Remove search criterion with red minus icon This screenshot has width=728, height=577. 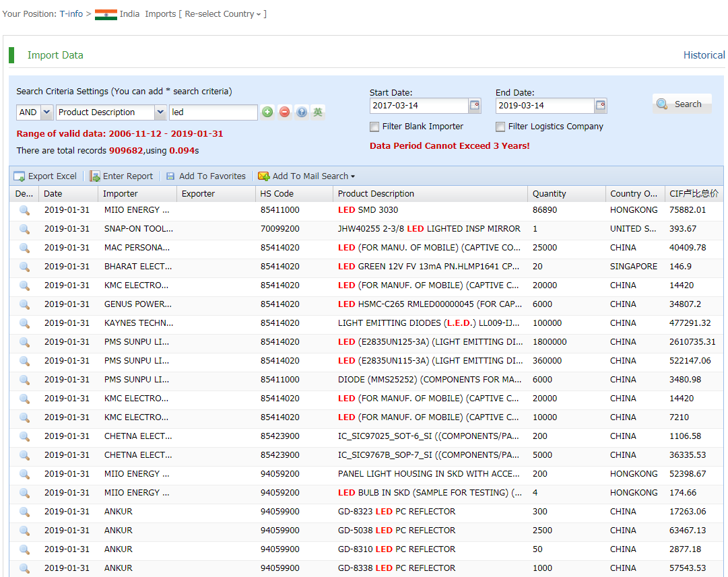pos(284,112)
